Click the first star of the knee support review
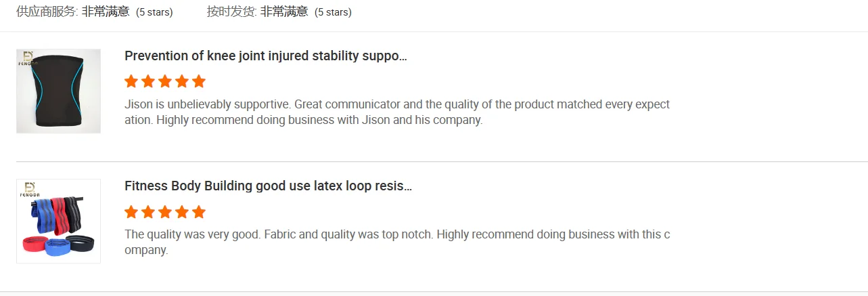Image resolution: width=868 pixels, height=296 pixels. (131, 82)
